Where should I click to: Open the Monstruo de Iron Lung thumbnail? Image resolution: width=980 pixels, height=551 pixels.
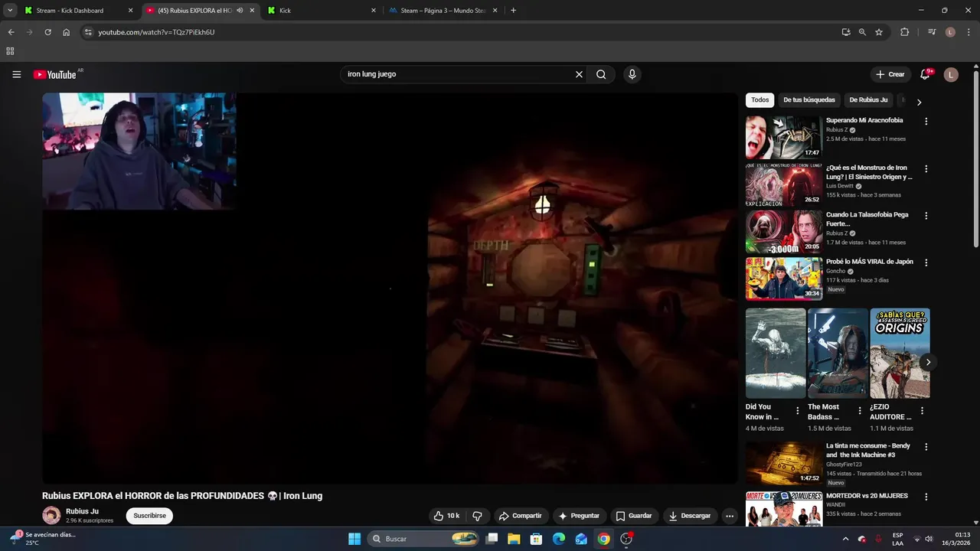783,184
